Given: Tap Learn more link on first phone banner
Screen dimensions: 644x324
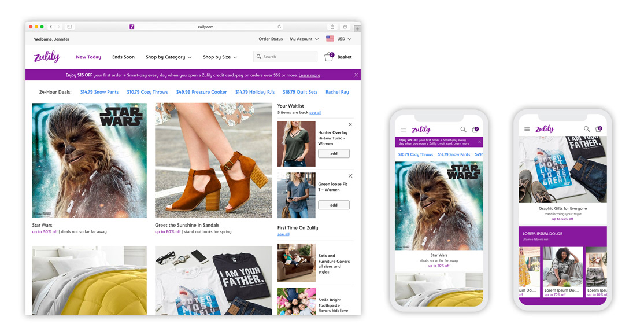Looking at the screenshot, I should [x=461, y=144].
